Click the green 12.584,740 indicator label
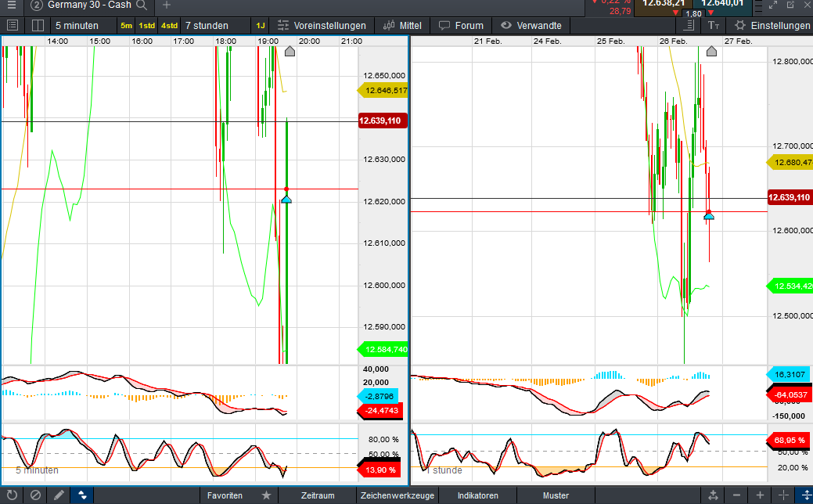Image resolution: width=813 pixels, height=504 pixels. pos(383,350)
